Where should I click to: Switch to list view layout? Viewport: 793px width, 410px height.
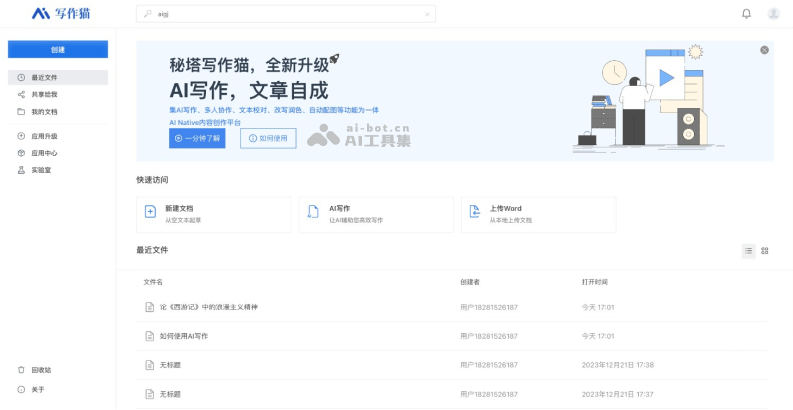[x=748, y=251]
